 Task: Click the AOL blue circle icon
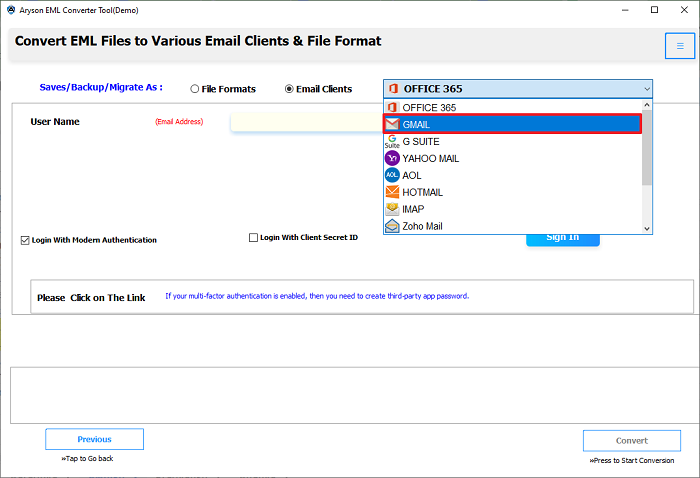click(x=392, y=175)
